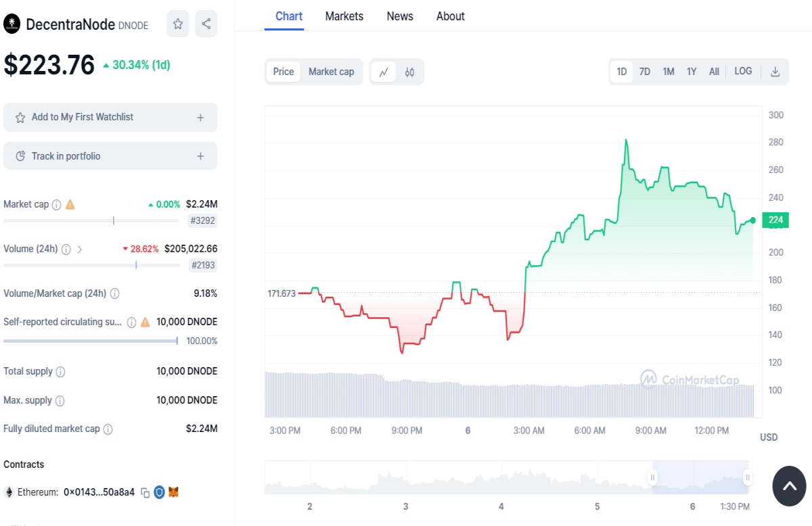This screenshot has width=812, height=526.
Task: Open the market cap warning triangle icon
Action: click(70, 204)
